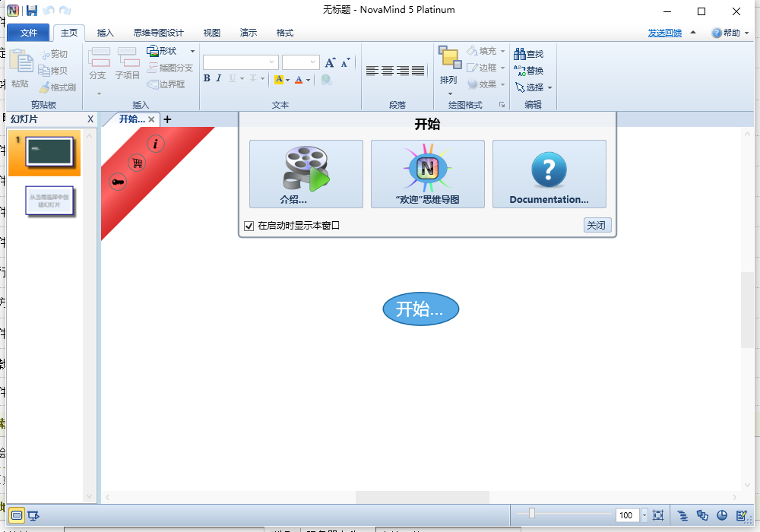Image resolution: width=760 pixels, height=532 pixels.
Task: Center text in 段落 group
Action: pos(388,71)
